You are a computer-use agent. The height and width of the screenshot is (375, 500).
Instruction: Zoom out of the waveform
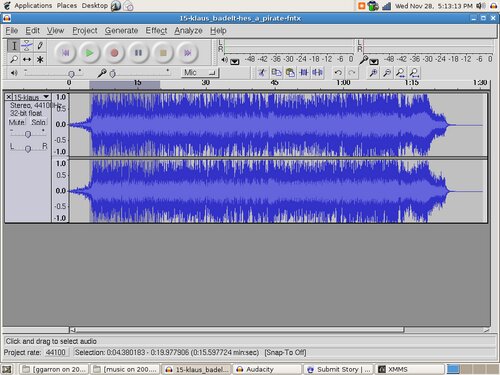387,72
